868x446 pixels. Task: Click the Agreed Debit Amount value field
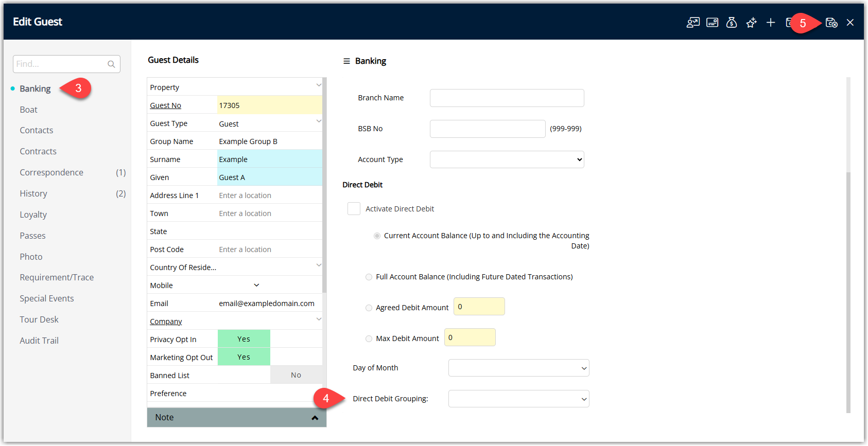pyautogui.click(x=479, y=307)
